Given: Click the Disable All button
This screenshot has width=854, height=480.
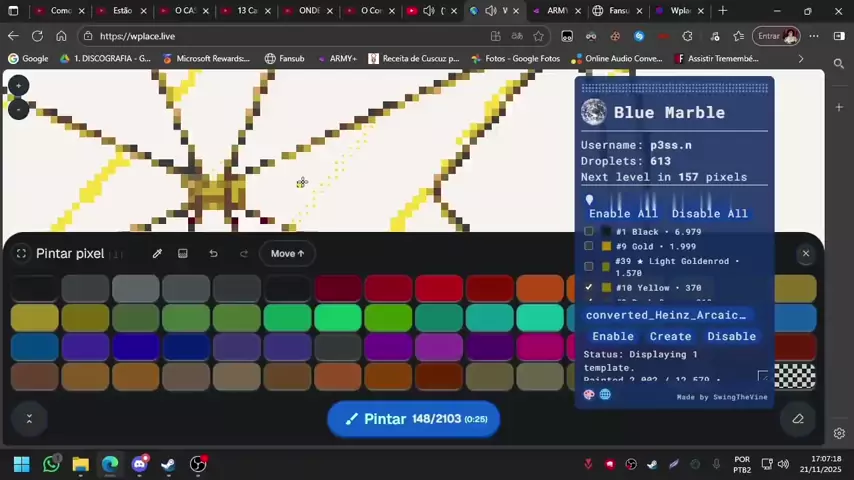Looking at the screenshot, I should pyautogui.click(x=709, y=214).
